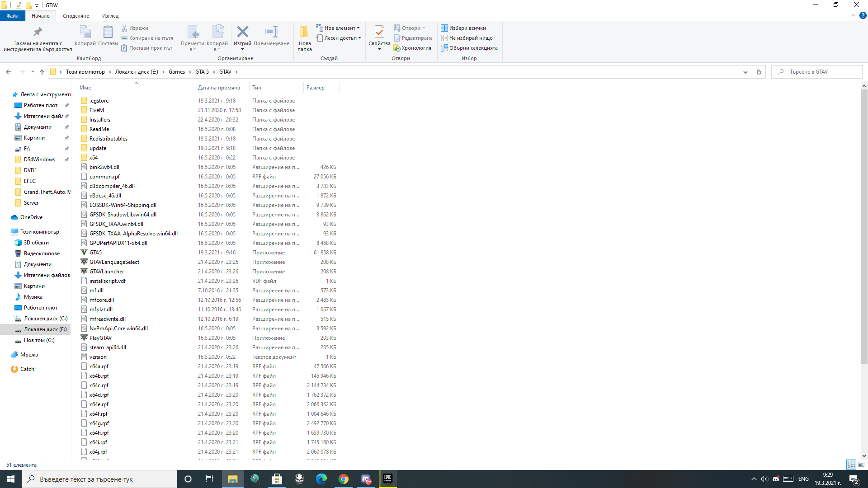
Task: Click the pin to Quick access icon
Action: tap(38, 32)
